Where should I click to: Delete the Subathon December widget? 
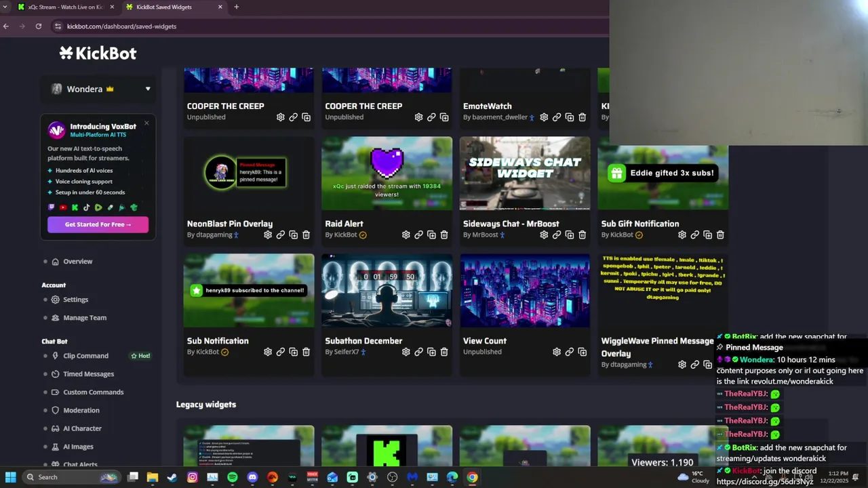point(444,352)
